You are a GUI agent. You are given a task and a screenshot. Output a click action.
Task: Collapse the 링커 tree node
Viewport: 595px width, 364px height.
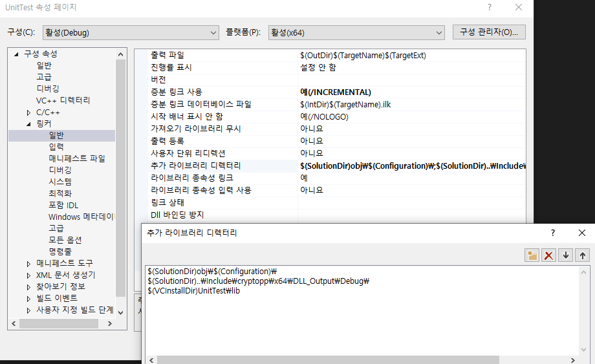tap(28, 124)
